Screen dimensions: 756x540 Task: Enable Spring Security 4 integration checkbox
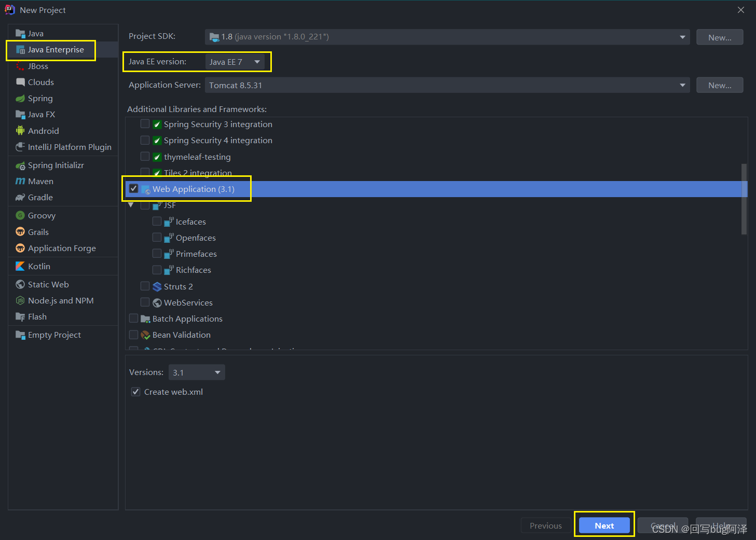tap(145, 140)
